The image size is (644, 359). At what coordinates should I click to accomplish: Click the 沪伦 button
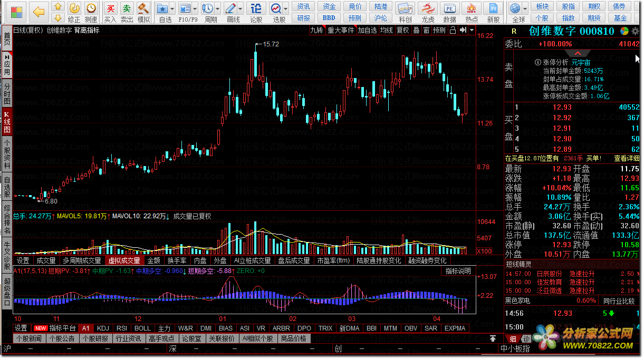[x=381, y=18]
